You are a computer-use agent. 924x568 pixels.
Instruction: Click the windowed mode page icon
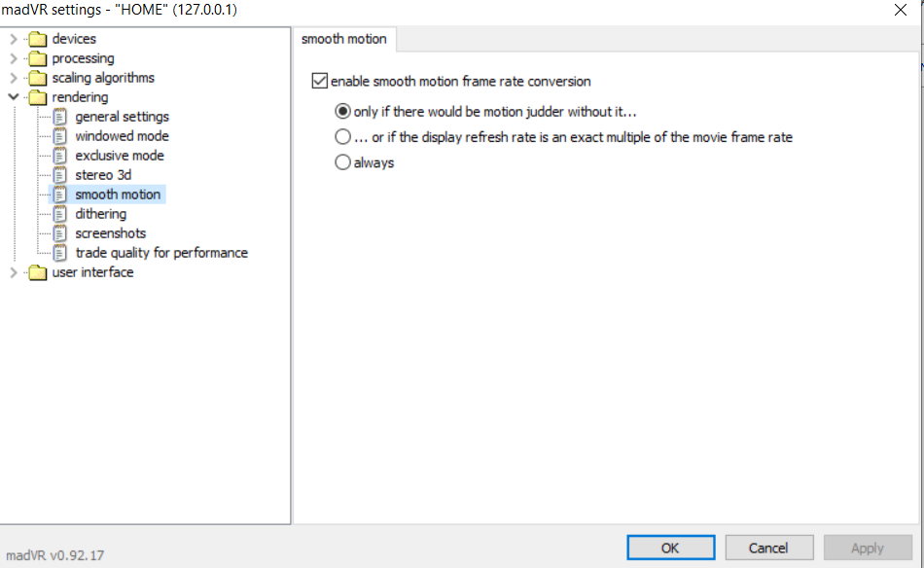[x=60, y=136]
